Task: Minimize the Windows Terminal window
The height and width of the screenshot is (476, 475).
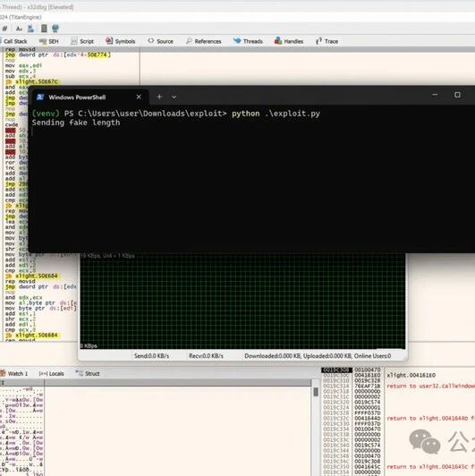Action: [435, 95]
